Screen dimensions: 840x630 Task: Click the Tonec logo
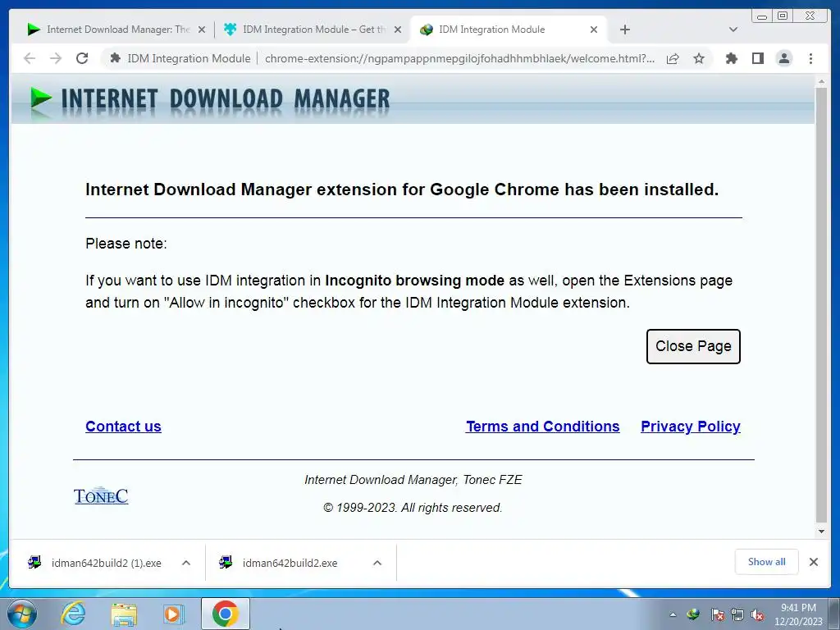(x=101, y=496)
